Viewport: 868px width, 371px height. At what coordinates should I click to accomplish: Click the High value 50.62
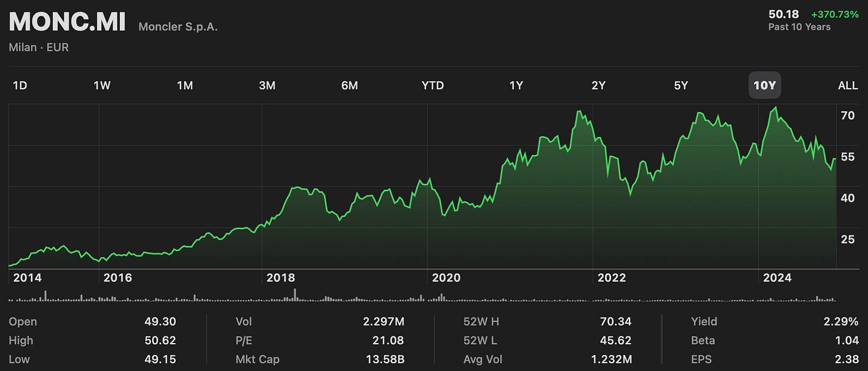(x=160, y=341)
